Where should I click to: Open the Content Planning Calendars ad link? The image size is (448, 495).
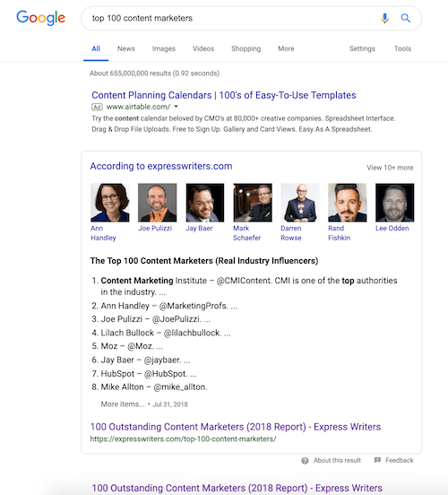point(224,95)
